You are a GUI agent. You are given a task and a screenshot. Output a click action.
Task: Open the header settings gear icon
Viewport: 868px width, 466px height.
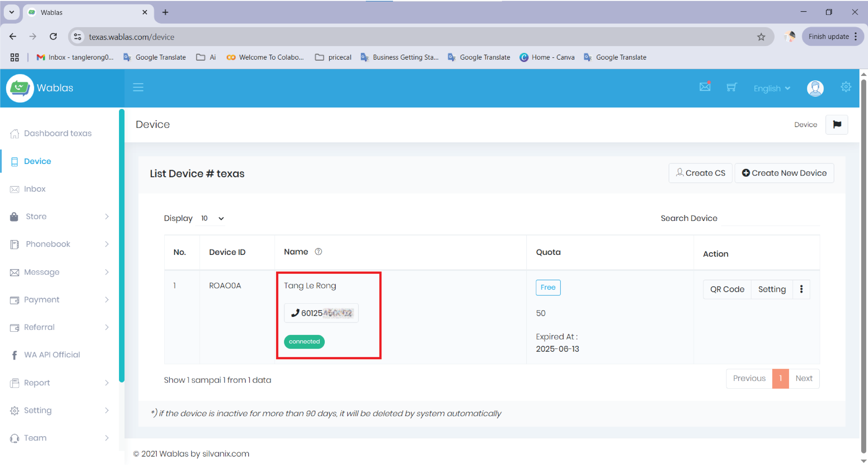click(x=846, y=87)
